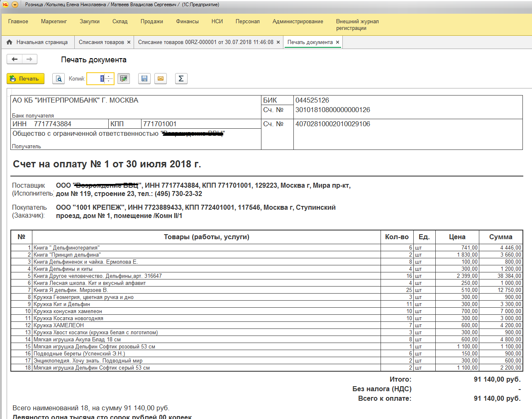Select row Кружка Кит и Дельфин

click(266, 304)
